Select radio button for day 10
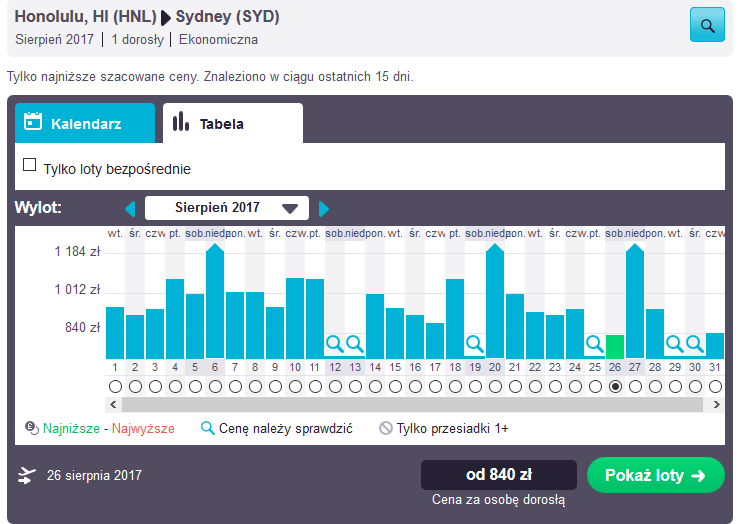The height and width of the screenshot is (524, 738). click(295, 387)
